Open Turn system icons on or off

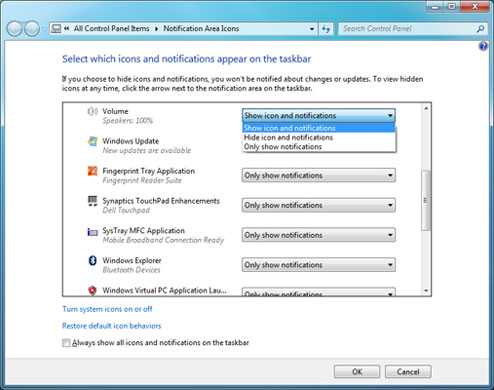click(107, 309)
